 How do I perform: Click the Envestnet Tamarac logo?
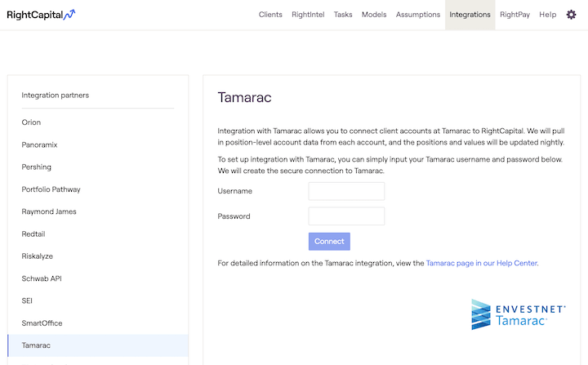pos(519,314)
